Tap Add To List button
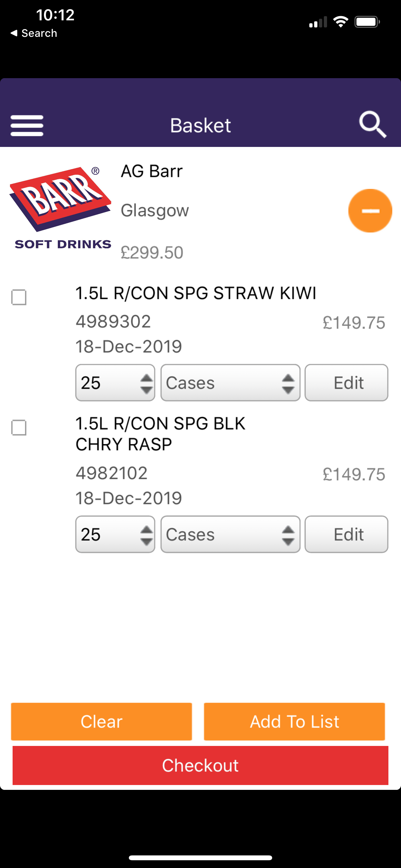This screenshot has height=868, width=401. click(294, 721)
